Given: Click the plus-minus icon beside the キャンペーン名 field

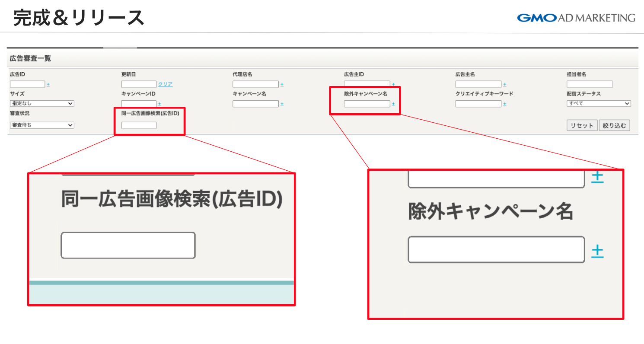Looking at the screenshot, I should click(x=282, y=104).
